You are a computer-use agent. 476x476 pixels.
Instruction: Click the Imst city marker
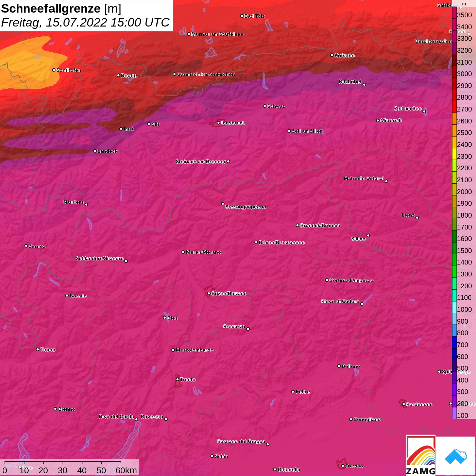pos(121,129)
